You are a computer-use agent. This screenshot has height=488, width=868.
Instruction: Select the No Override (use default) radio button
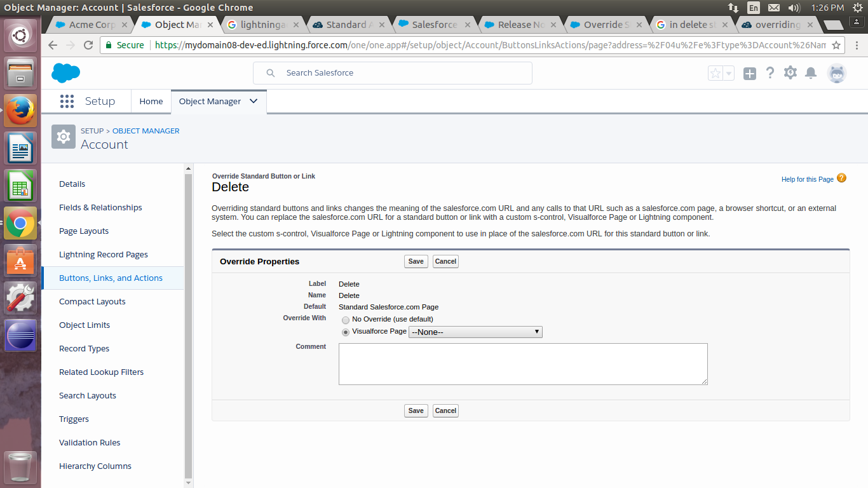(x=346, y=320)
